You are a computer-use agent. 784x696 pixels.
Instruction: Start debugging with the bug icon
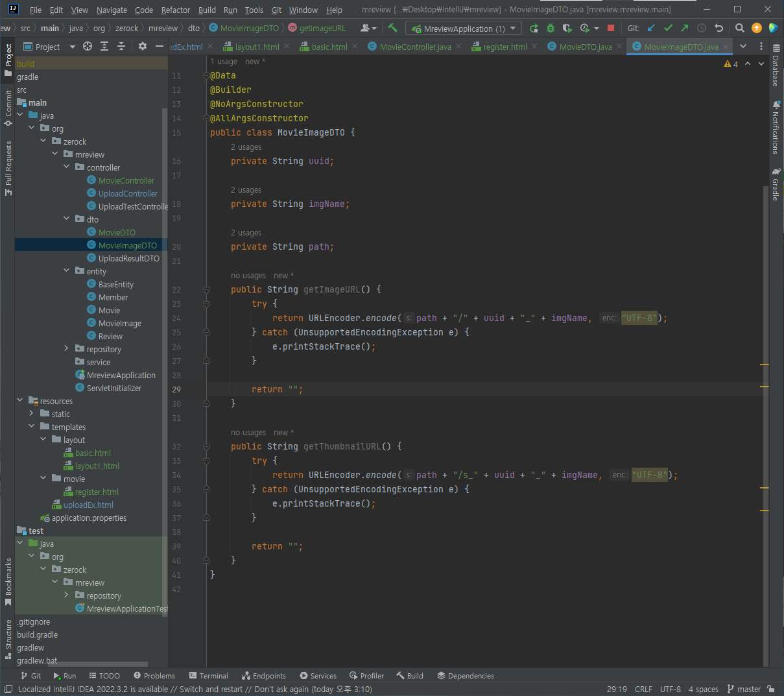[551, 28]
